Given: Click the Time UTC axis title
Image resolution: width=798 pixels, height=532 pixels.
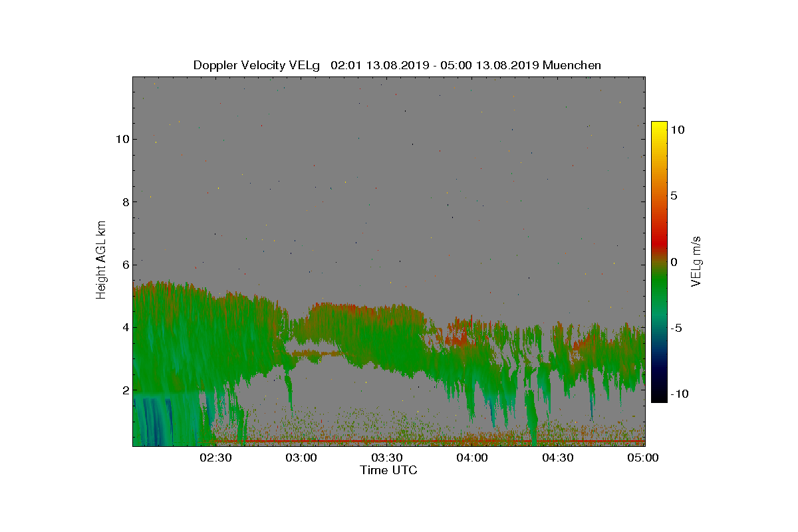Looking at the screenshot, I should click(389, 470).
